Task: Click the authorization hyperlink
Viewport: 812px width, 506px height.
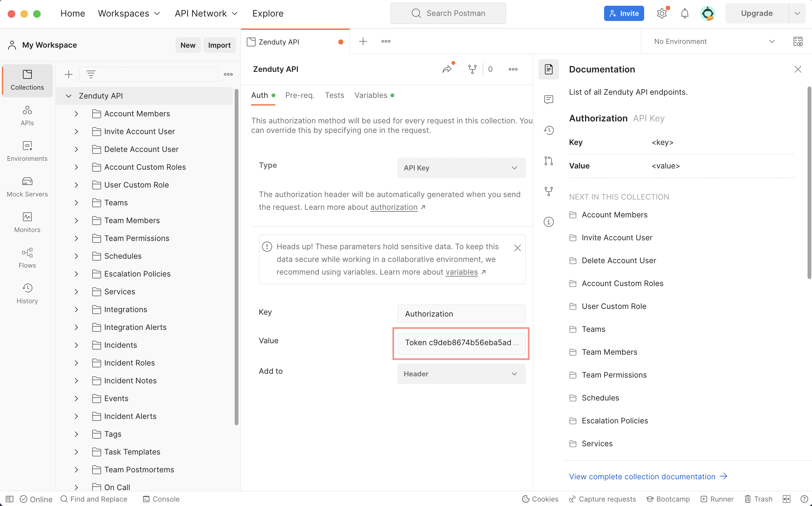Action: [x=394, y=207]
